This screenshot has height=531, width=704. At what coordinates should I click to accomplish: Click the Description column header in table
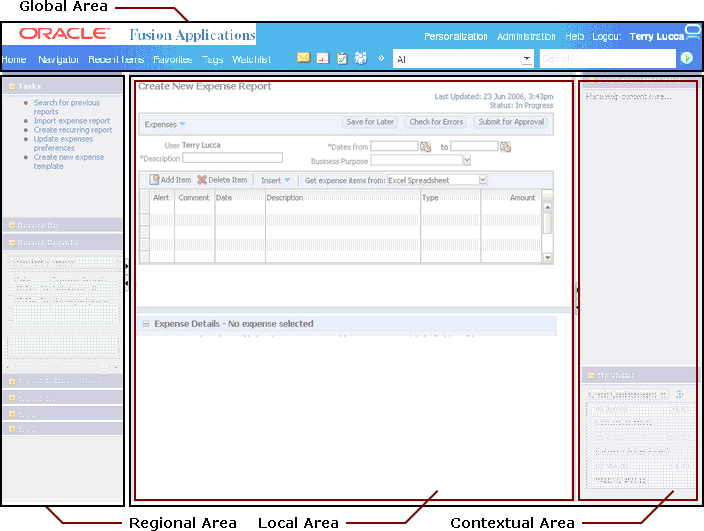coord(343,197)
